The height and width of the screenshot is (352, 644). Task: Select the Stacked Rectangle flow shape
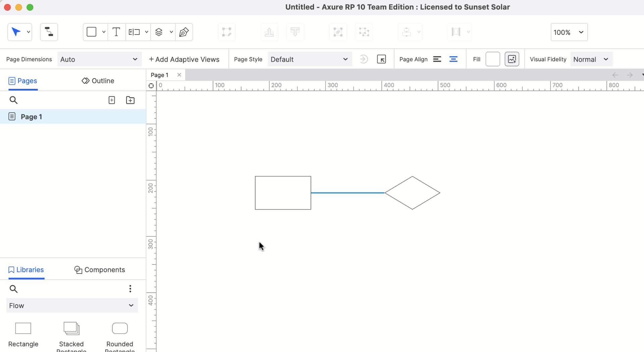(x=71, y=336)
